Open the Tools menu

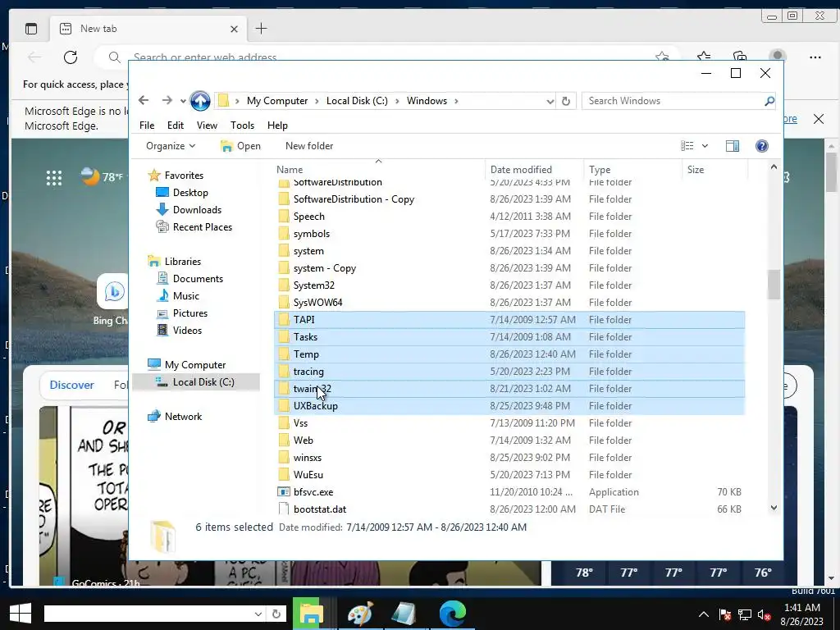click(242, 125)
